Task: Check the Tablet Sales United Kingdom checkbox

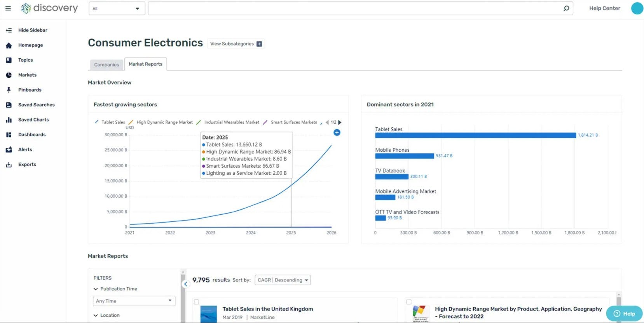Action: coord(196,302)
